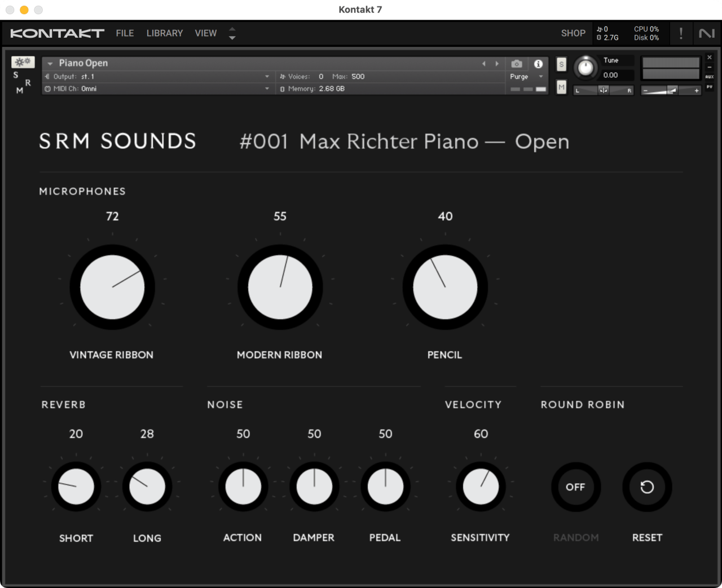Image resolution: width=722 pixels, height=588 pixels.
Task: Open instrument edit wrench icon
Action: point(23,61)
